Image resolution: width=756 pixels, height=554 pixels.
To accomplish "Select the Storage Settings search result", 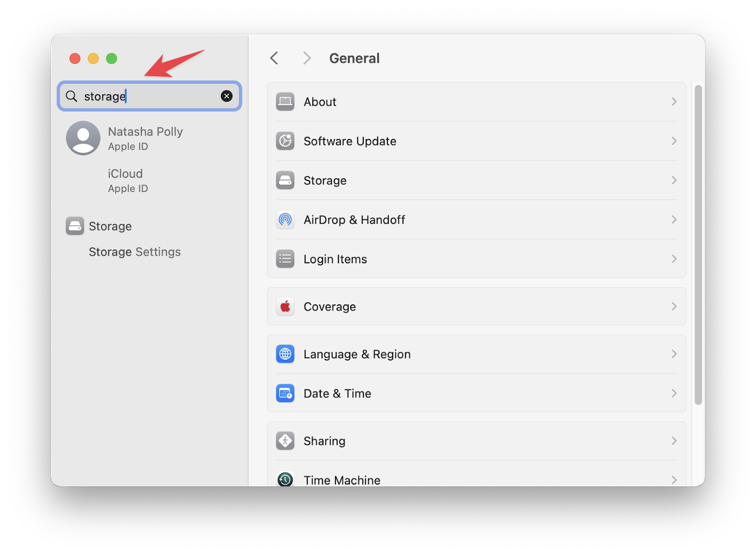I will pos(135,251).
